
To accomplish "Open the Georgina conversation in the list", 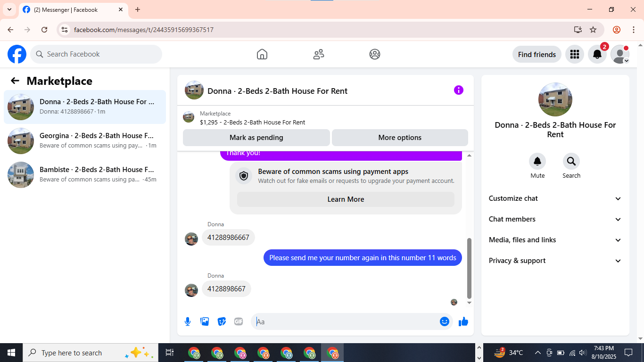I will coord(85,141).
